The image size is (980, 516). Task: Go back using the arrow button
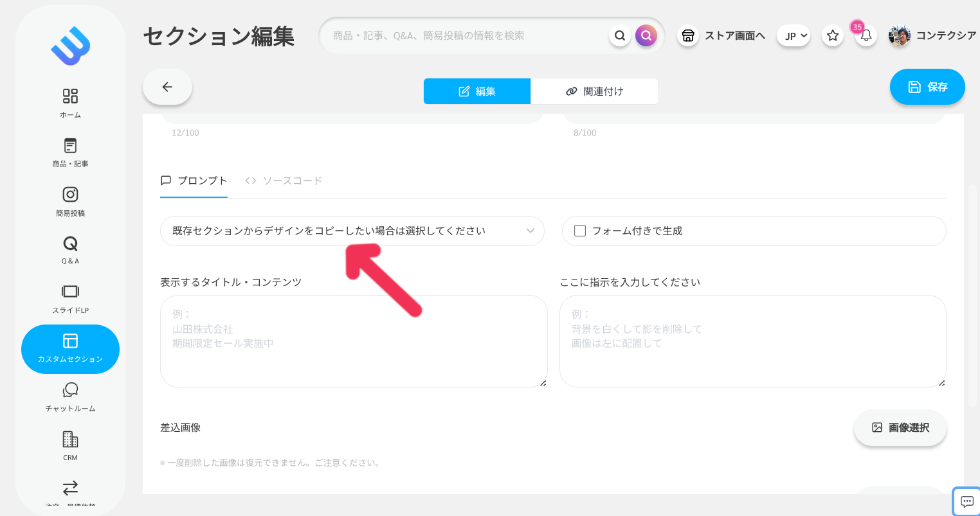point(167,87)
